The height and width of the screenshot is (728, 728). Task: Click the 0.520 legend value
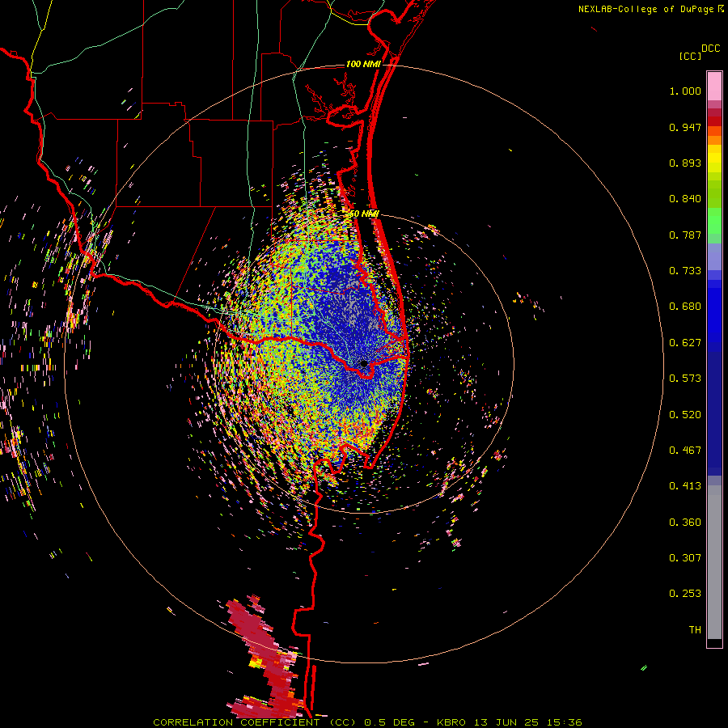tap(685, 415)
